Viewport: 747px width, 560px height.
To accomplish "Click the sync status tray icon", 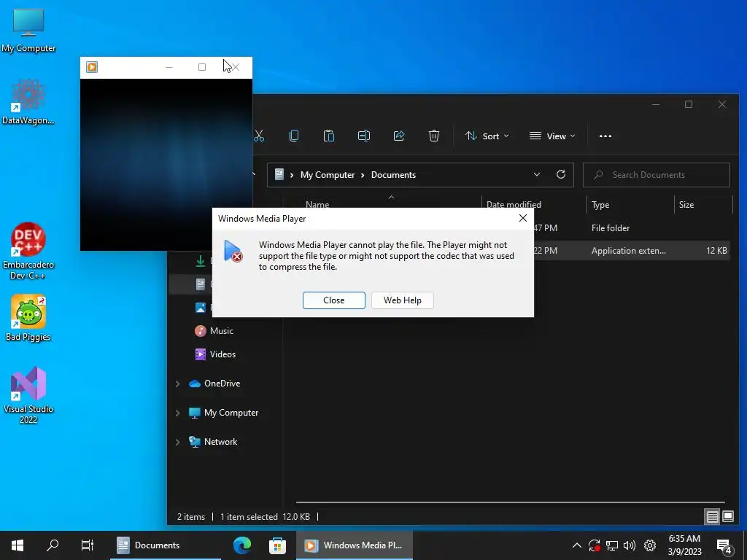I will click(x=594, y=545).
